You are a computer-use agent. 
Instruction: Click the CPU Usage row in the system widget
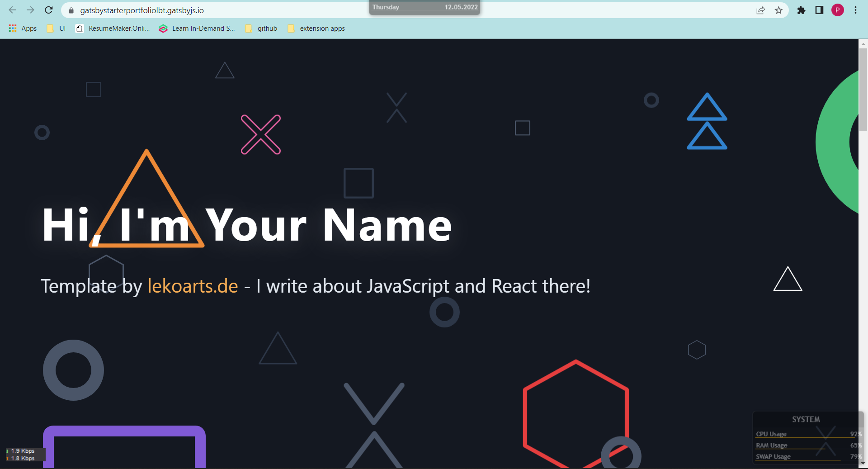(808, 434)
